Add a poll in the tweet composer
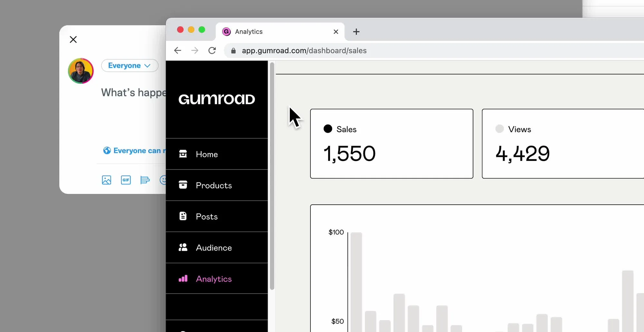 [145, 180]
